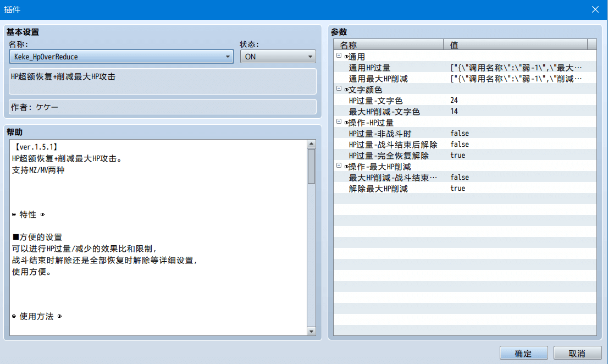
Task: Click the 取消 button
Action: [577, 353]
